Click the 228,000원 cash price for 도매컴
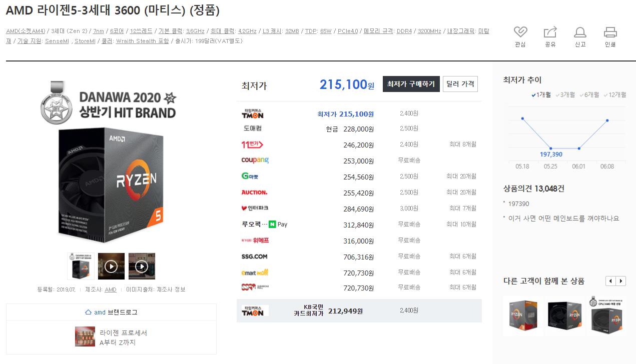 (358, 129)
